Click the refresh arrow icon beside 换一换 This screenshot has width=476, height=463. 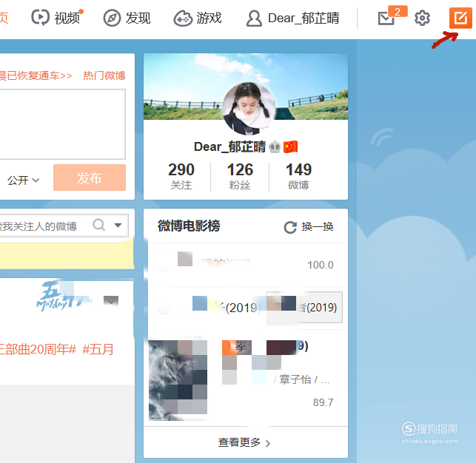point(290,227)
